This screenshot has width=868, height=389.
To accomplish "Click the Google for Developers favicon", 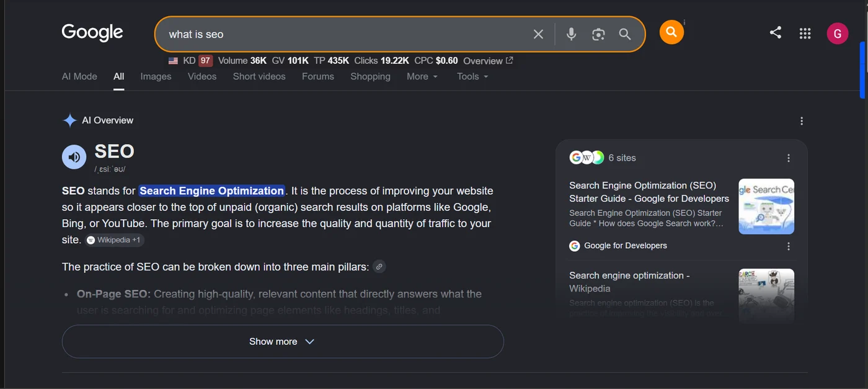I will point(575,246).
